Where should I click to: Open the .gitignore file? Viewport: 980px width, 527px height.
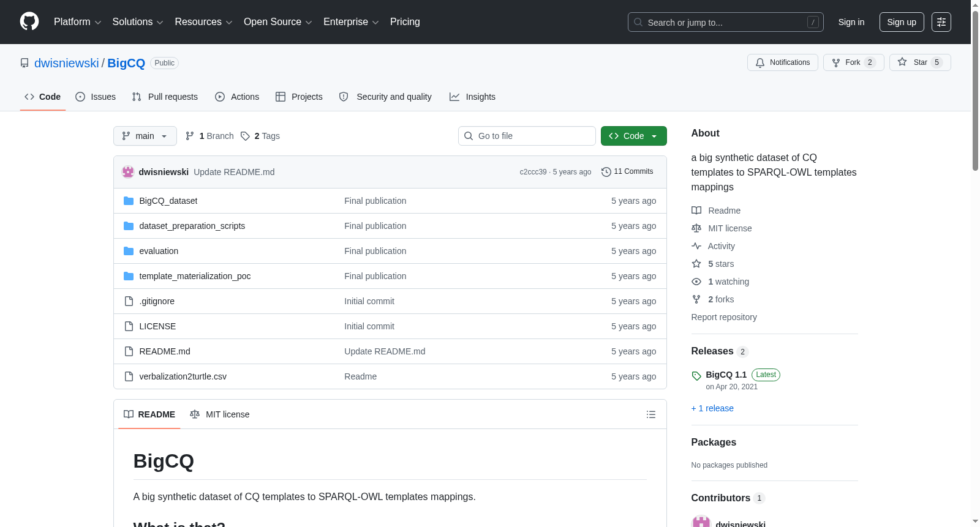157,301
